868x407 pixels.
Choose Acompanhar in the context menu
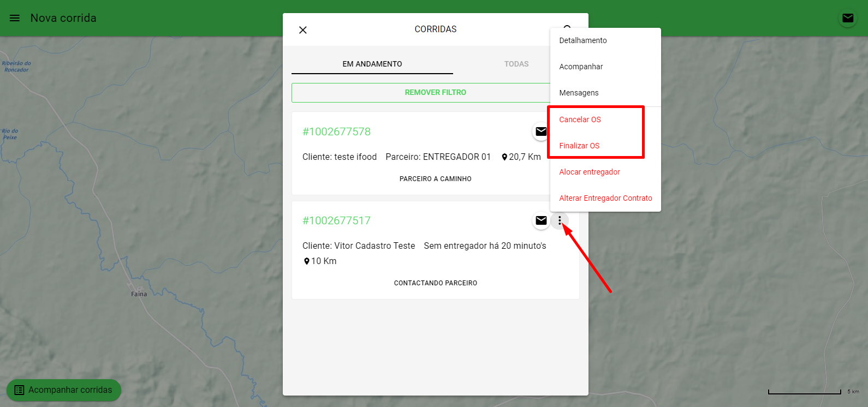[605, 67]
